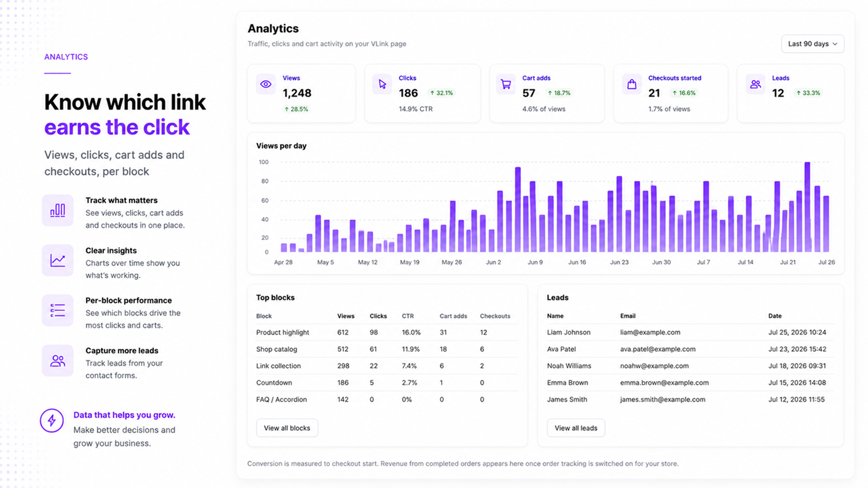Click the Date column header in Leads
This screenshot has width=868, height=488.
775,316
